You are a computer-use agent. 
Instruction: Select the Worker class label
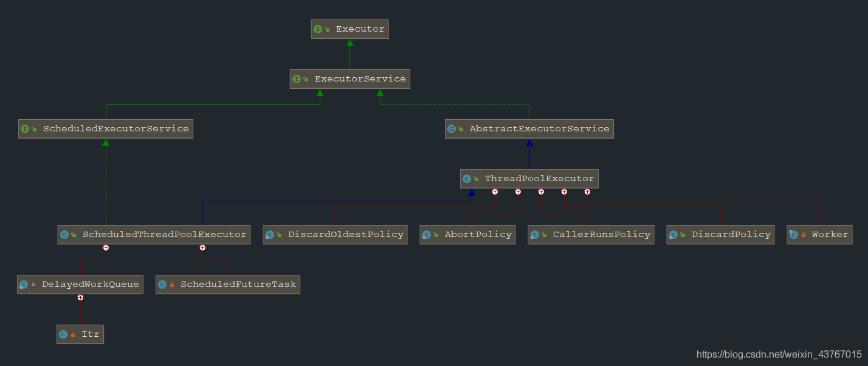click(x=829, y=235)
